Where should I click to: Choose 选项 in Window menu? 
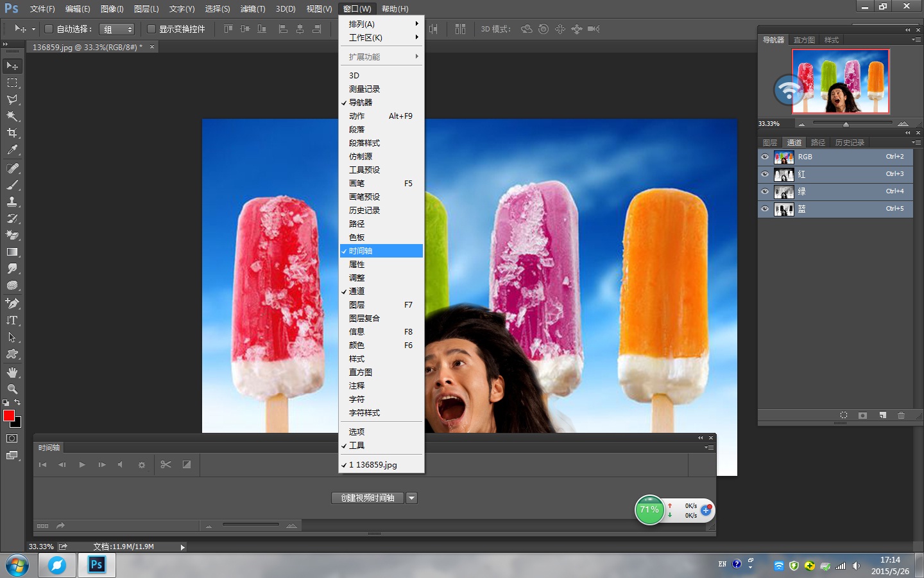click(381, 432)
